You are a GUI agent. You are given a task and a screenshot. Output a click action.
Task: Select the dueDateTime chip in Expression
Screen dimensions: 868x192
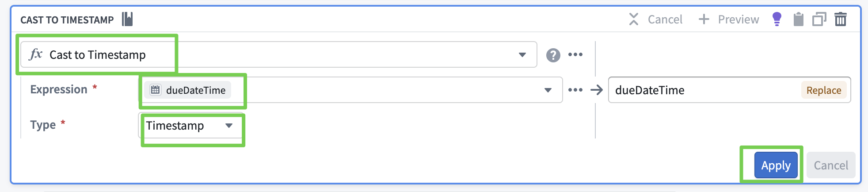[188, 90]
